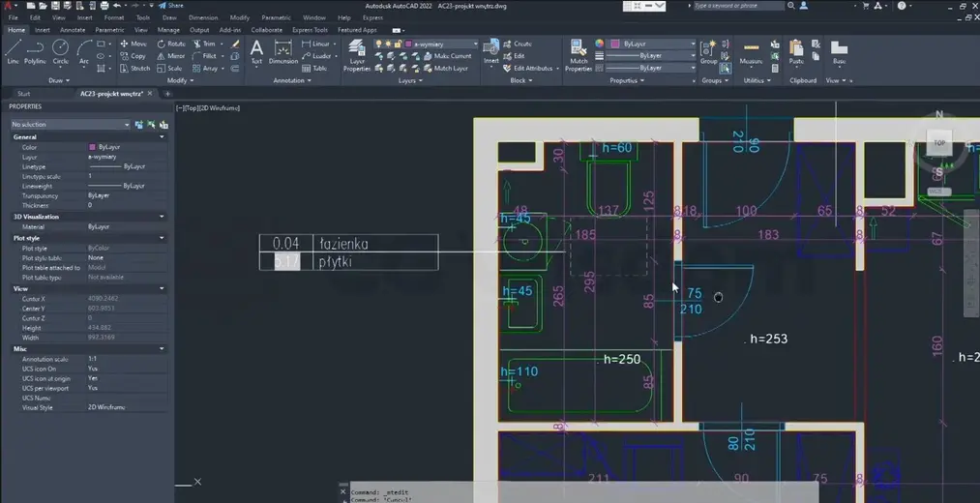Switch to the Annotate ribbon tab
This screenshot has height=503, width=980.
click(73, 30)
